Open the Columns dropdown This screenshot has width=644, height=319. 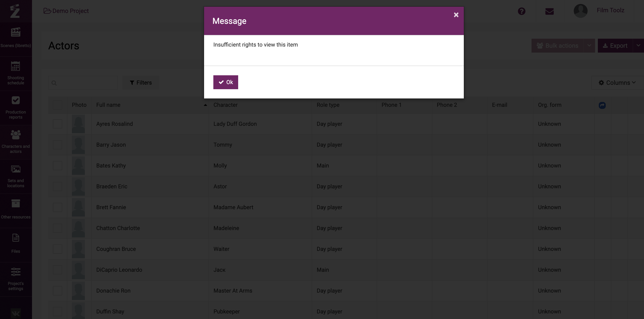(x=617, y=83)
